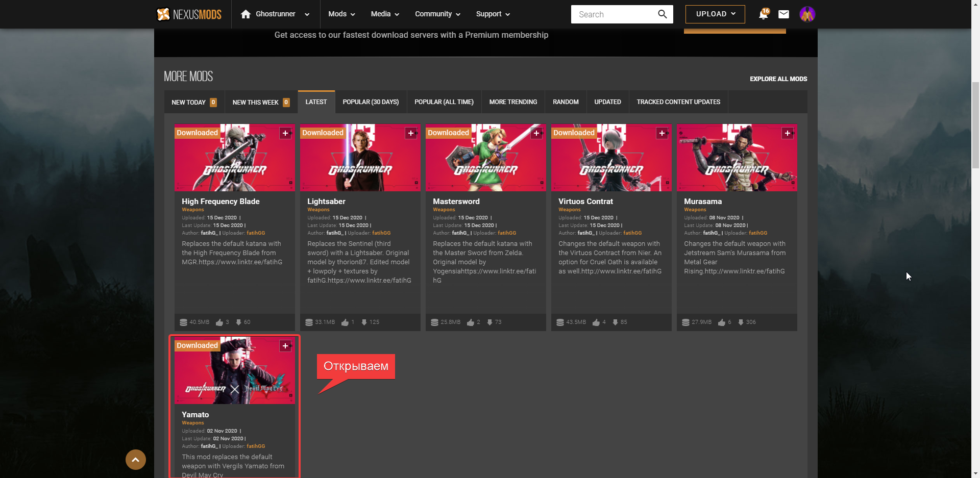
Task: Click the endorsements thumbs-up icon on Mastersword
Action: click(x=471, y=322)
